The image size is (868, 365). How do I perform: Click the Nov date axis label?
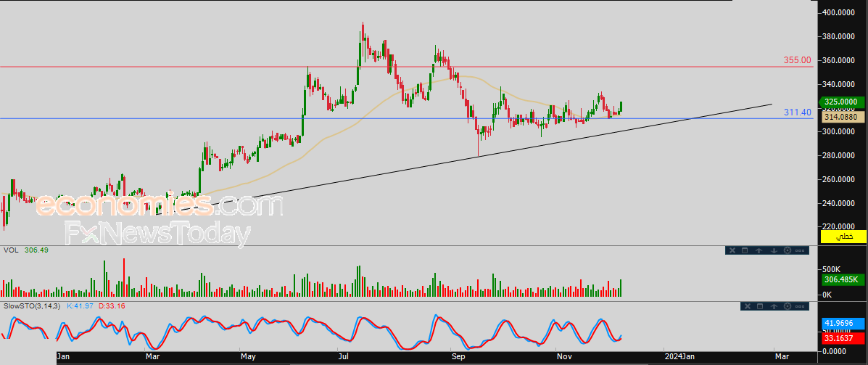pos(563,356)
